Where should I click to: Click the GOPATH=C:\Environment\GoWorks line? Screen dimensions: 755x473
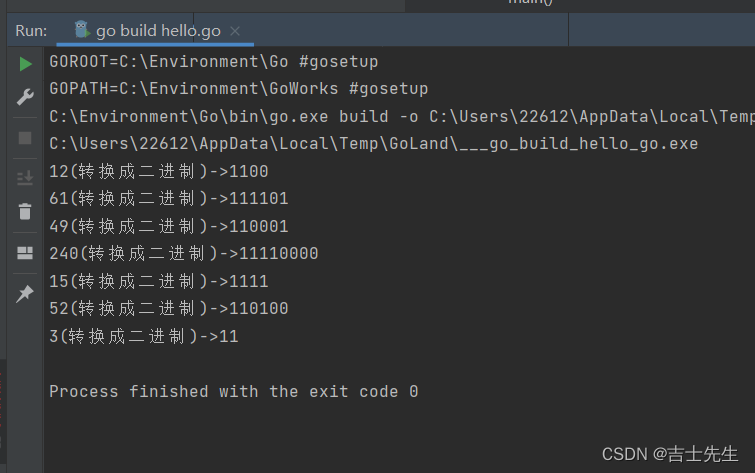pyautogui.click(x=239, y=89)
